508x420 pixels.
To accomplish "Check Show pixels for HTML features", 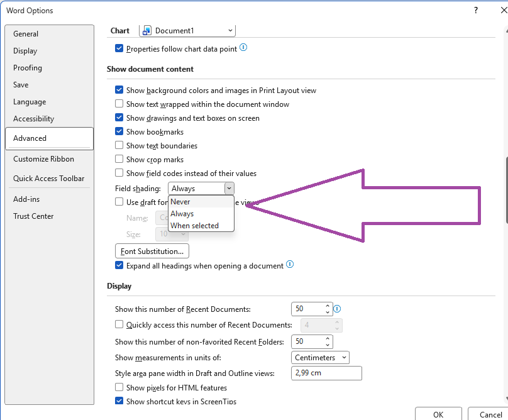I will click(119, 387).
